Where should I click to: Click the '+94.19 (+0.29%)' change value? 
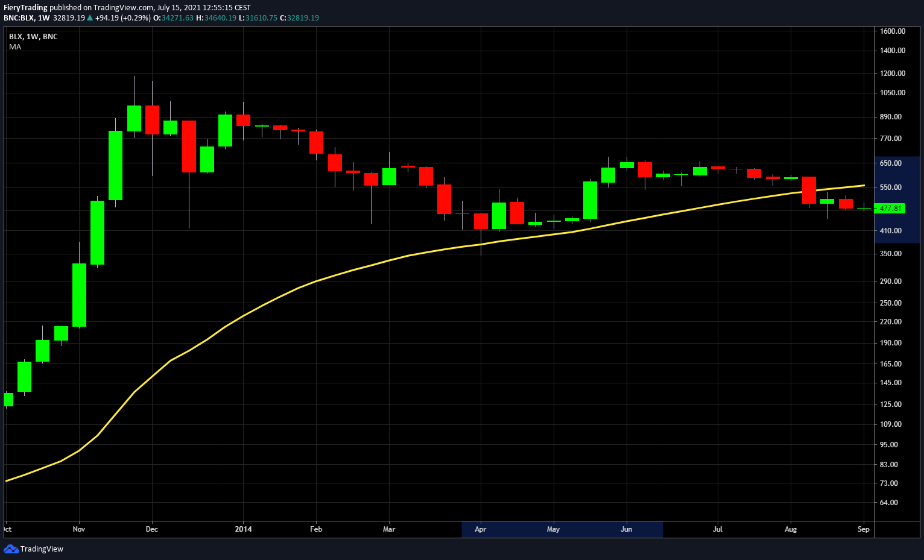pos(123,18)
